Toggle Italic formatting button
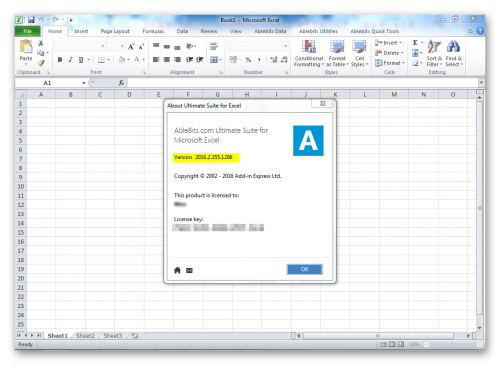The image size is (500, 365). (70, 60)
